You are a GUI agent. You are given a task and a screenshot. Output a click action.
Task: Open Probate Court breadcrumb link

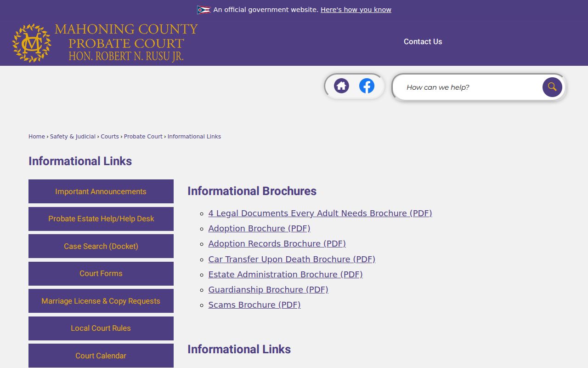[x=143, y=137]
